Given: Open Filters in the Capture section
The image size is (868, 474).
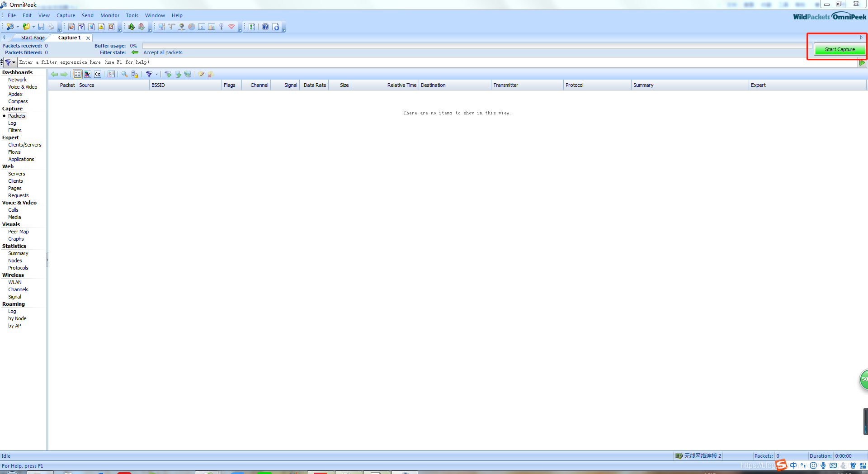Looking at the screenshot, I should point(15,130).
